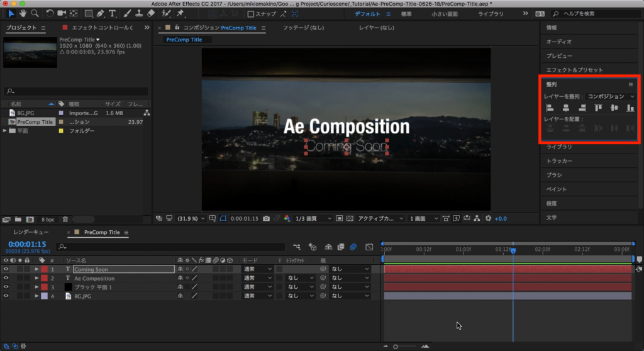Hide the Coming Soon layer with eye toggle
Screen dimensions: 644x351
point(6,269)
